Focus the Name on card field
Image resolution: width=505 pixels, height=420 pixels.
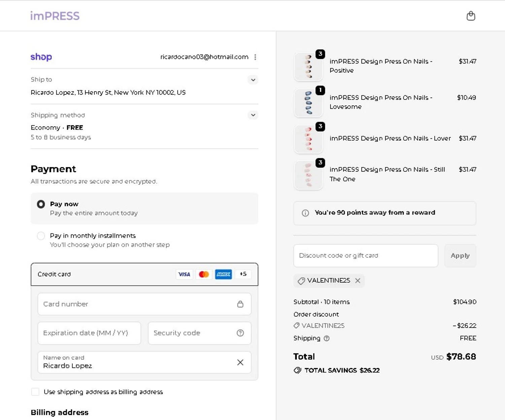click(144, 362)
